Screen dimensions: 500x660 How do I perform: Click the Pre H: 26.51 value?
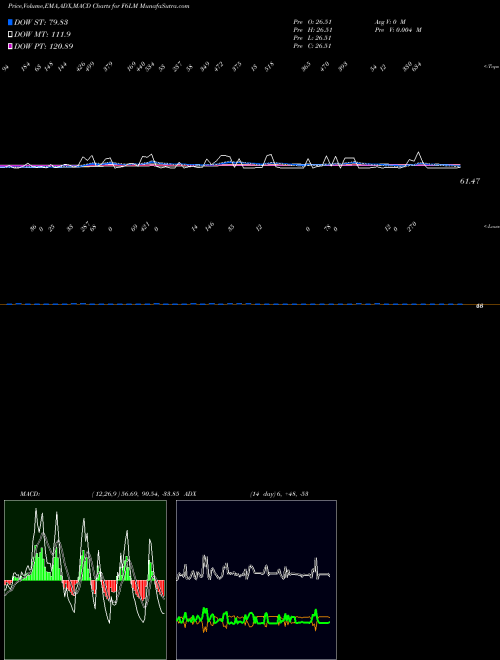tap(313, 30)
